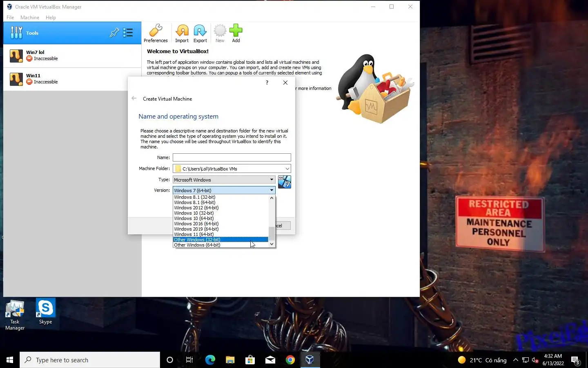Open the weather widget 21°C

482,360
